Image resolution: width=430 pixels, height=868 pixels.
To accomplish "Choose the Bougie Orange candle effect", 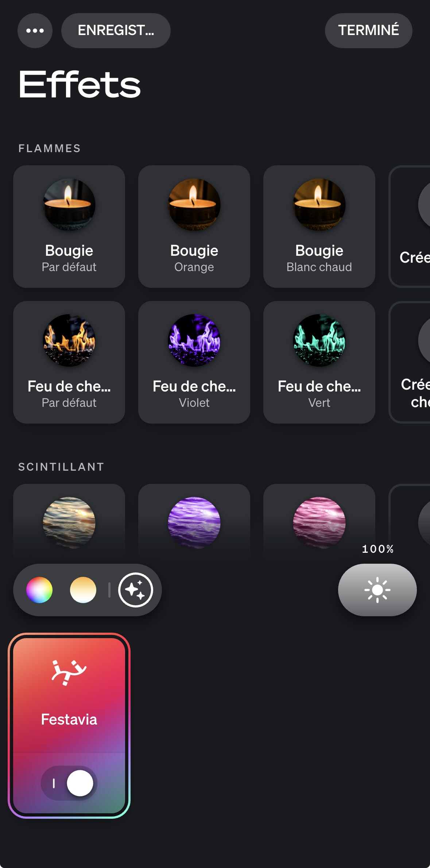I will (194, 227).
